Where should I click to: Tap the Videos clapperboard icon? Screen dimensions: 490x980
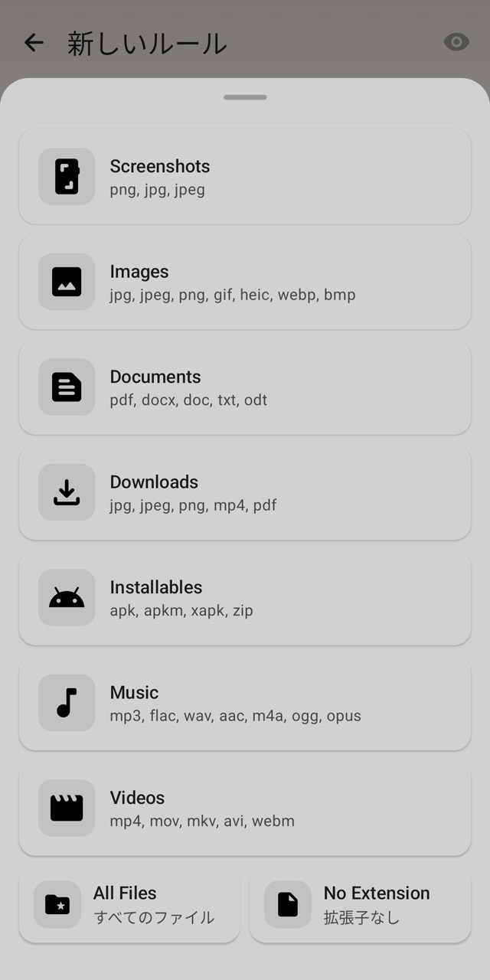tap(67, 808)
